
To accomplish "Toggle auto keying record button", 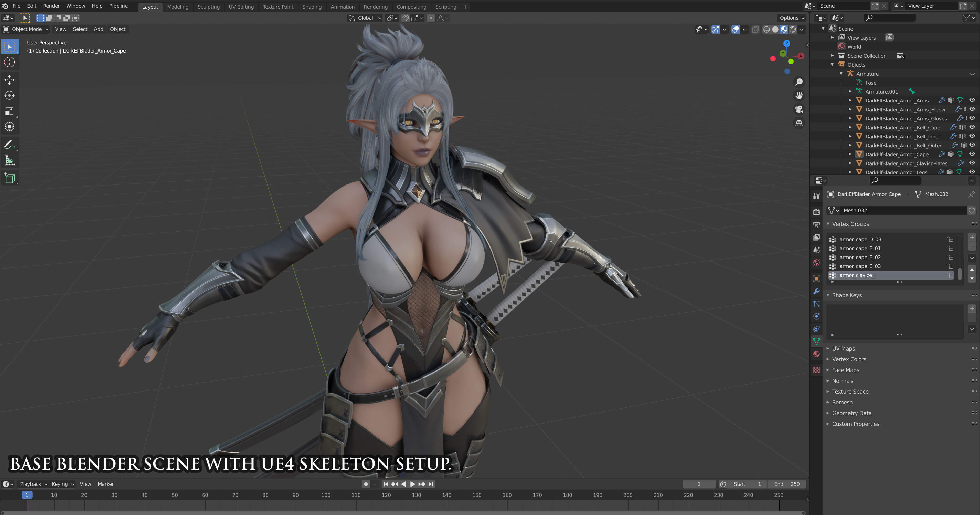I will (366, 484).
